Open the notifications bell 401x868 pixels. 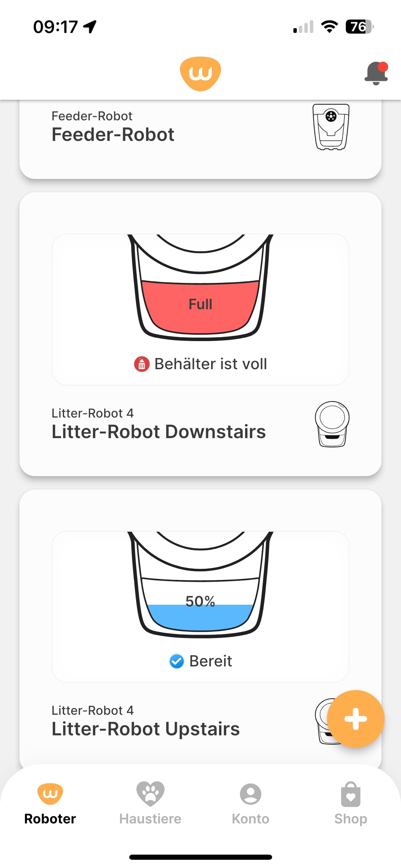376,73
